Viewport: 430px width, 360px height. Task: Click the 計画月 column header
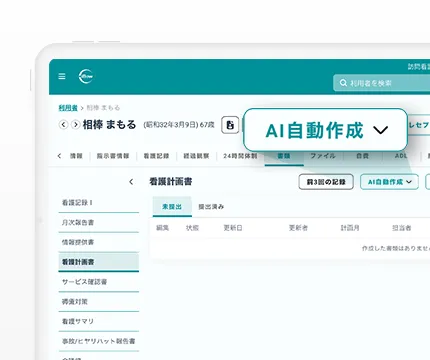click(350, 228)
